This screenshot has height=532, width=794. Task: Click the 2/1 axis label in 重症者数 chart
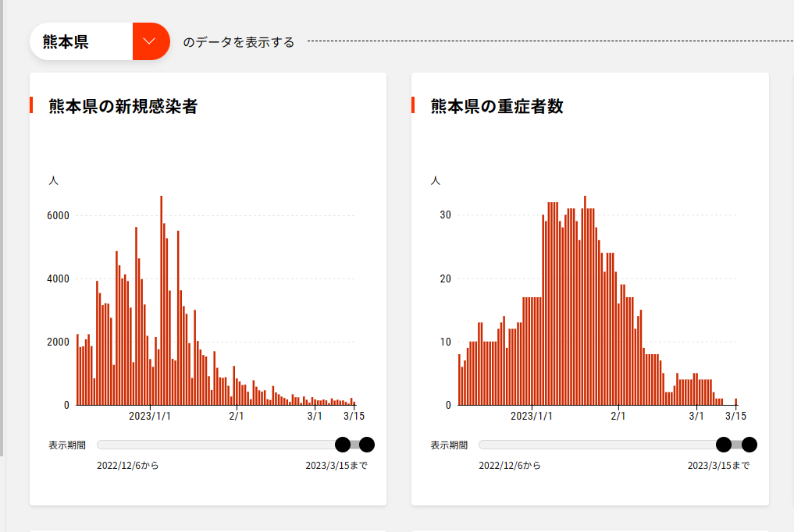click(618, 417)
